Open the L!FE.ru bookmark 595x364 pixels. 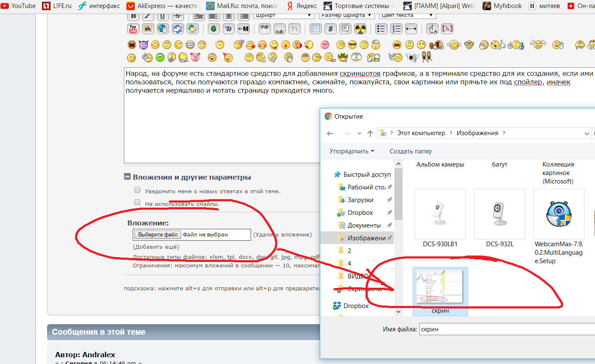click(x=57, y=6)
